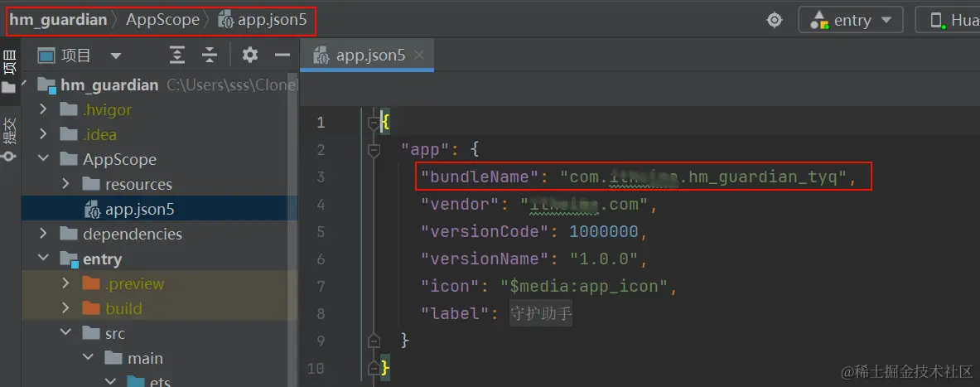The image size is (980, 387).
Task: Select the .idea folder icon
Action: [x=68, y=134]
